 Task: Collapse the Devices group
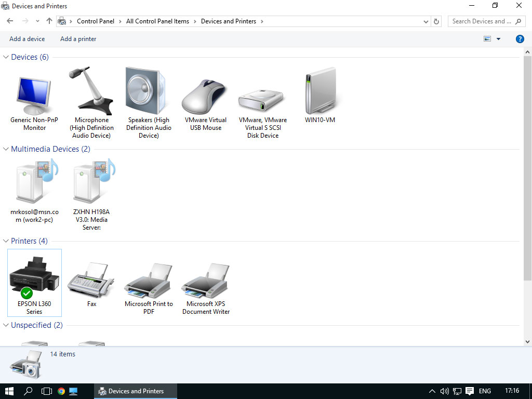(6, 57)
